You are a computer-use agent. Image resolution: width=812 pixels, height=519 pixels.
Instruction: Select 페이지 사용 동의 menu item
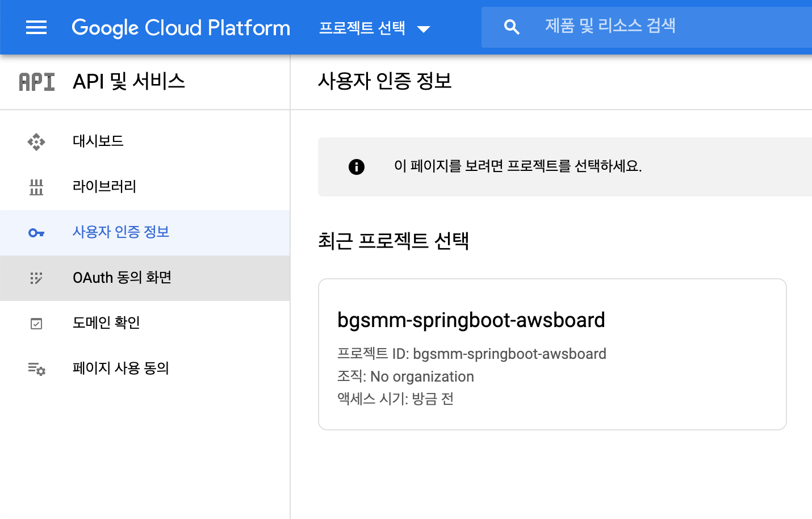point(121,368)
